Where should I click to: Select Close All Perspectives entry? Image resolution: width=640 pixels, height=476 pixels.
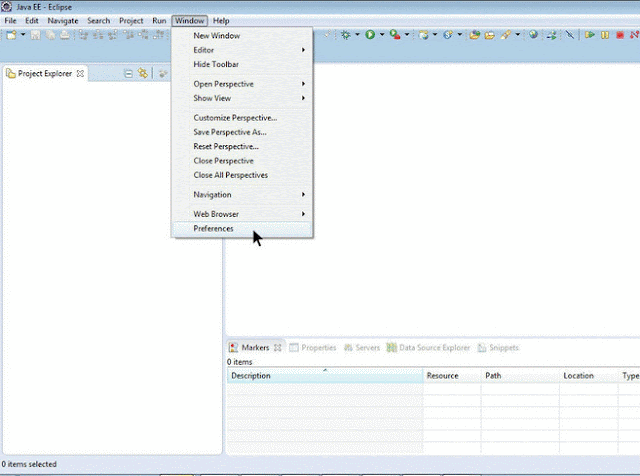click(x=242, y=175)
